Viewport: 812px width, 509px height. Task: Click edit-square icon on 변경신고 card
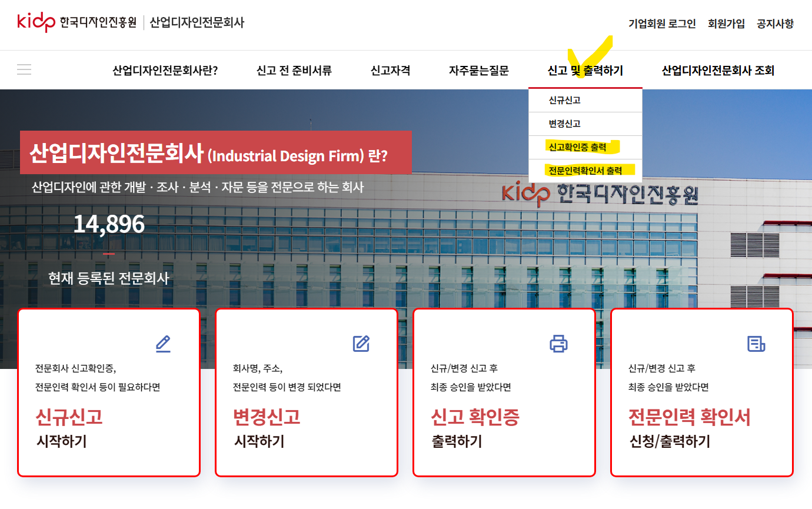pos(361,344)
